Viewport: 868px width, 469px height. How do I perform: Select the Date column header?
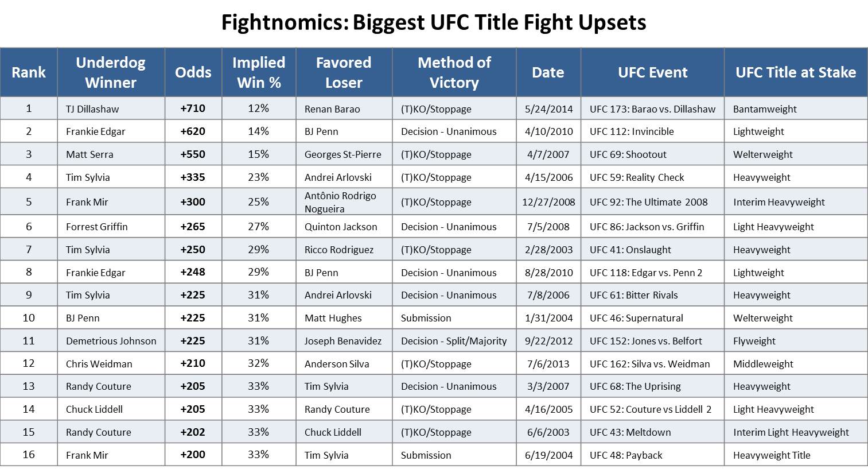(x=548, y=72)
